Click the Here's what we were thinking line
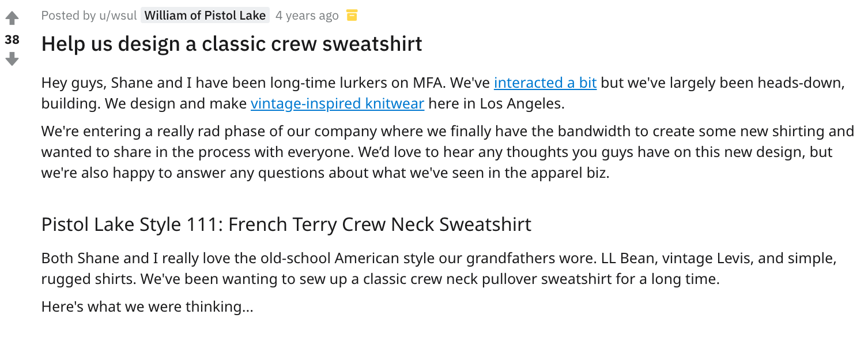Screen dimensions: 868x344 (x=148, y=306)
